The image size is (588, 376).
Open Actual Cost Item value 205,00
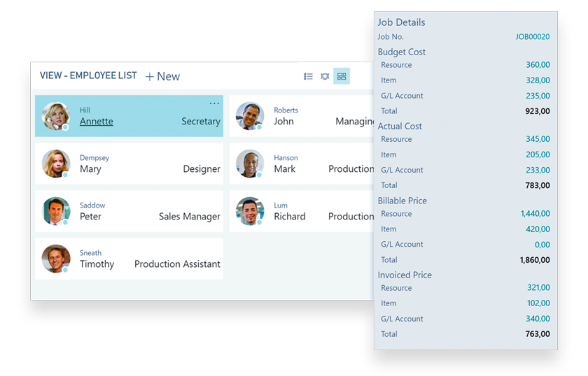click(538, 154)
